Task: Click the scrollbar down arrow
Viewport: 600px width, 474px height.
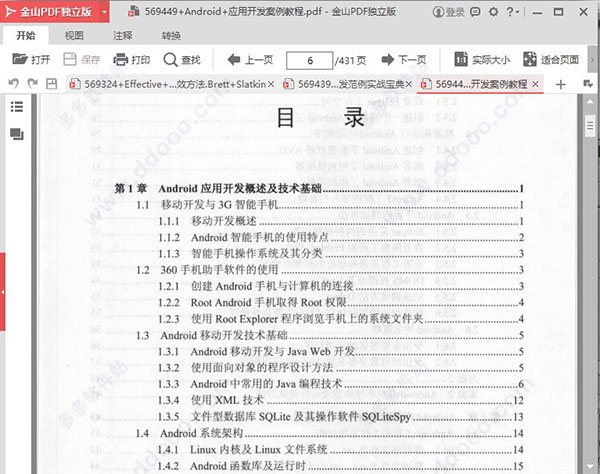Action: (x=590, y=466)
